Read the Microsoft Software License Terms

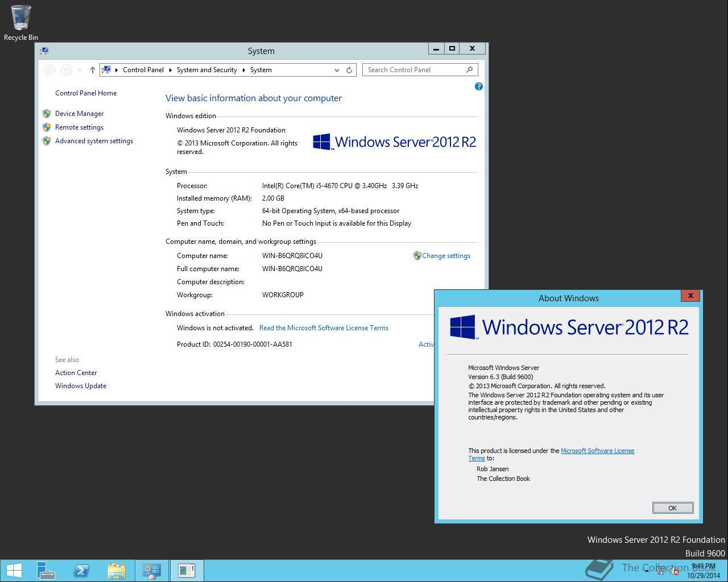click(x=324, y=328)
